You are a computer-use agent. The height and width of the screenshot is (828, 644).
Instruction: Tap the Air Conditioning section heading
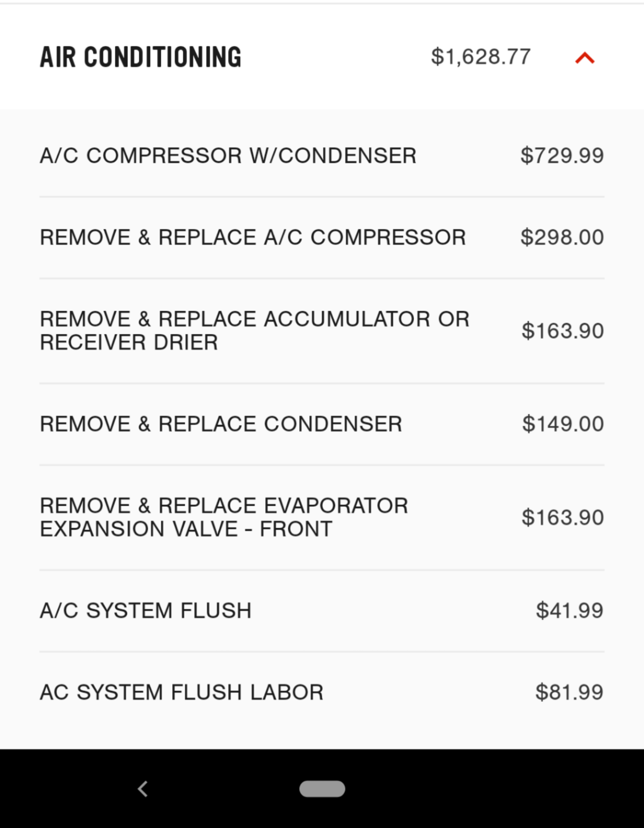(140, 57)
